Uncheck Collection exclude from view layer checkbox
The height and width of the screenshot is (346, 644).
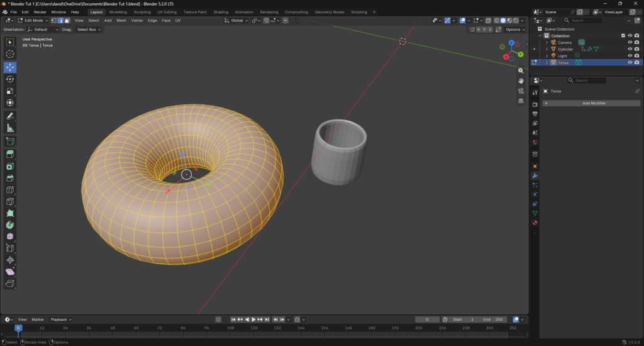tap(623, 36)
